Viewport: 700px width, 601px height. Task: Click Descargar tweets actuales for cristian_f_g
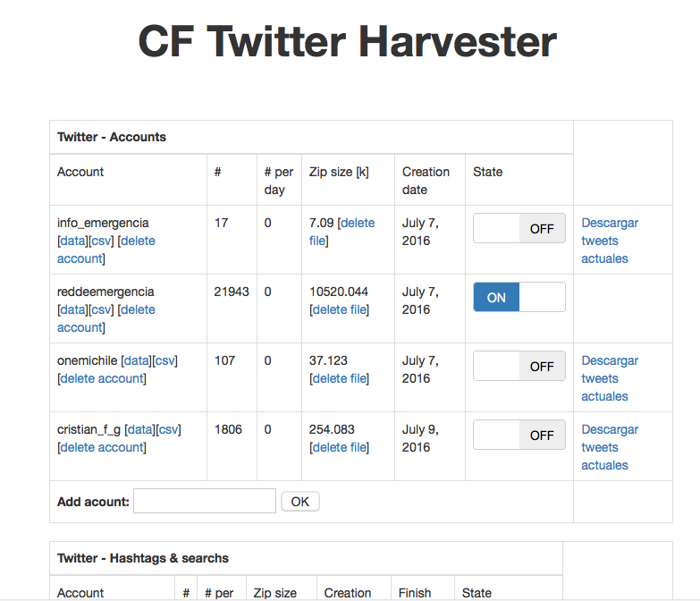610,447
